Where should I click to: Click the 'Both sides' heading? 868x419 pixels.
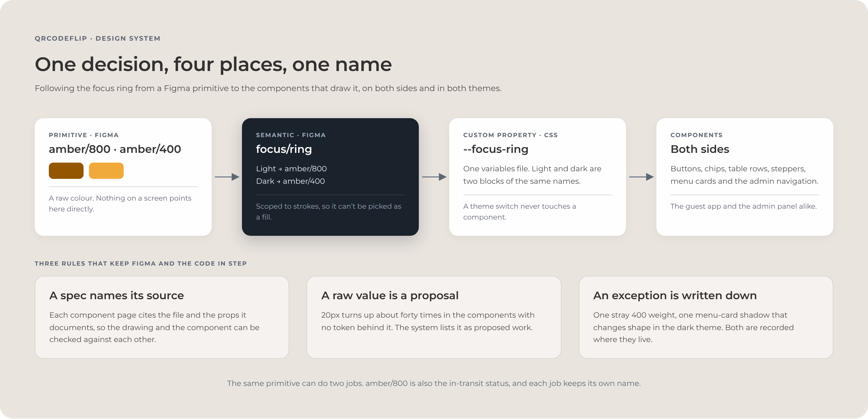(x=700, y=149)
